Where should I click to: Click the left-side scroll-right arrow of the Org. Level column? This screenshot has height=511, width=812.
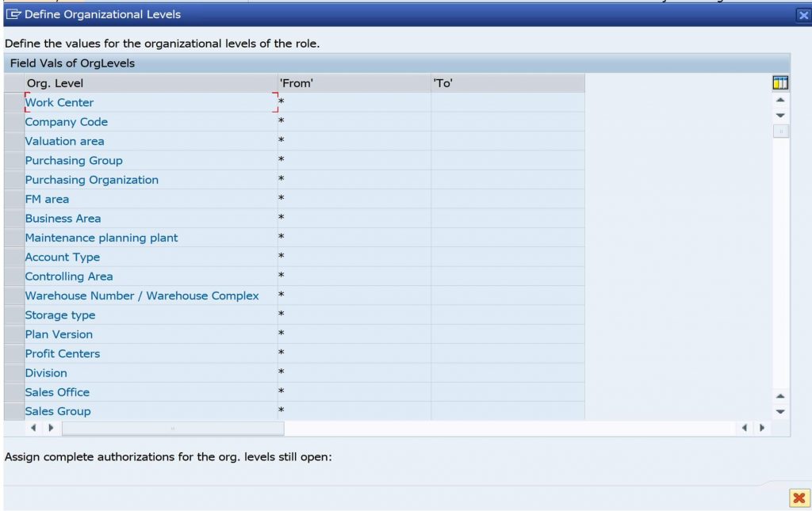[51, 428]
